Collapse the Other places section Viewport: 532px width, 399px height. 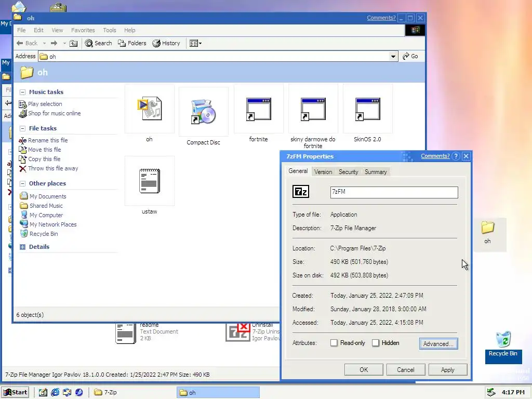click(22, 183)
